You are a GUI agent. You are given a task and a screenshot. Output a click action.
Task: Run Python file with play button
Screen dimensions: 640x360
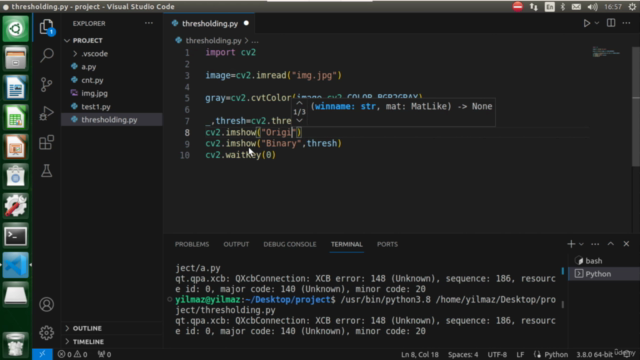(x=587, y=23)
